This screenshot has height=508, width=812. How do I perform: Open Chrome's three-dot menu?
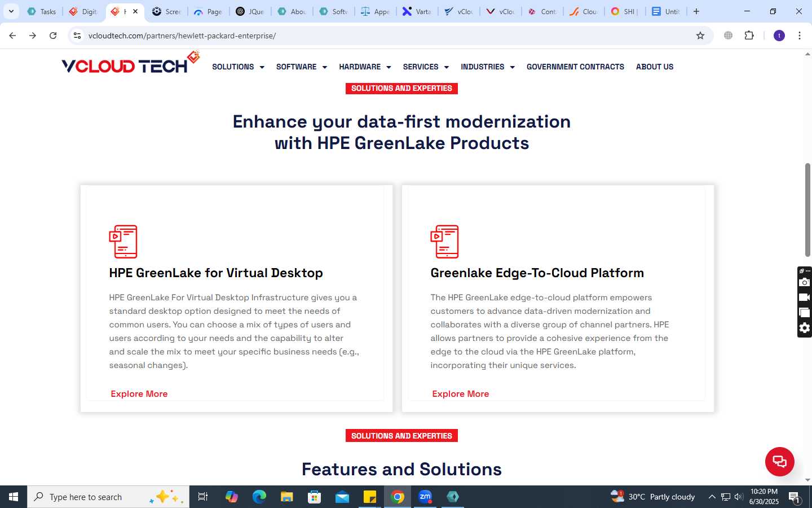click(x=800, y=36)
